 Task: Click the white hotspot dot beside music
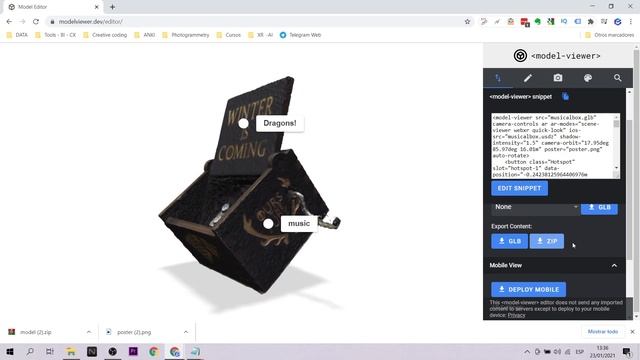click(268, 224)
